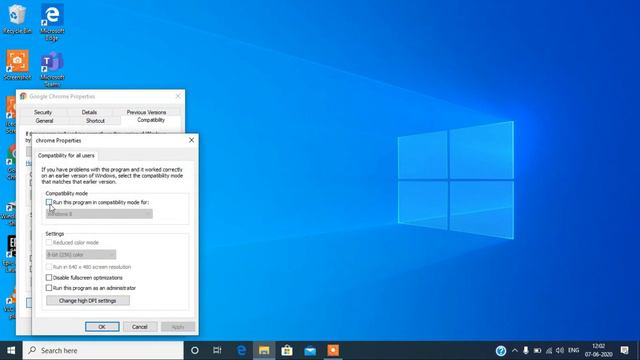Open the 8-bit (256) color dropdown
Image resolution: width=640 pixels, height=360 pixels.
81,255
